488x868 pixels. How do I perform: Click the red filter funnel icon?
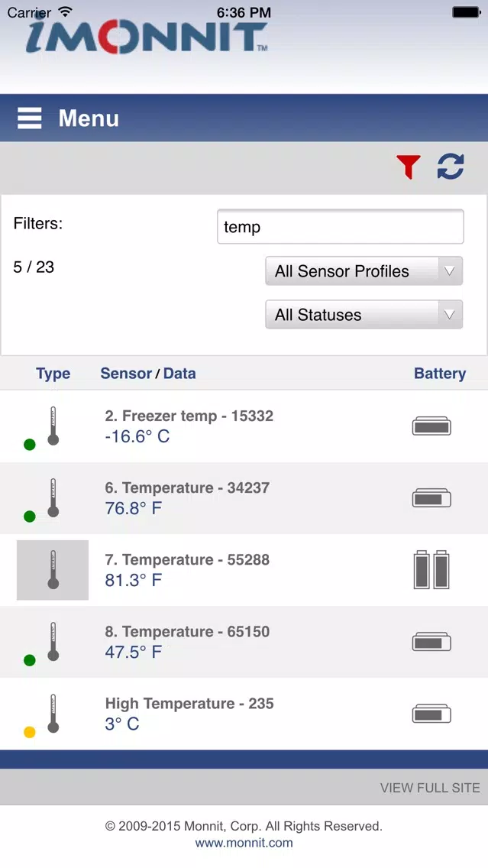coord(409,167)
